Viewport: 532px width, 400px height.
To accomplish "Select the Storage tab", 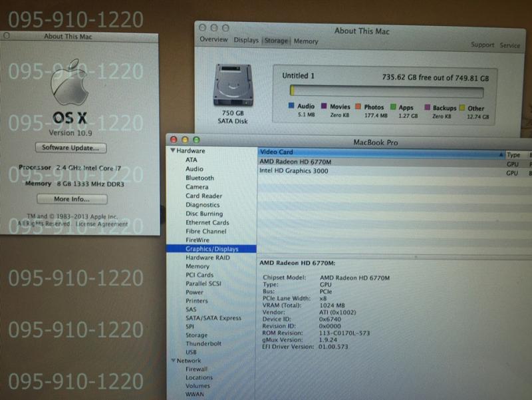I will (276, 41).
